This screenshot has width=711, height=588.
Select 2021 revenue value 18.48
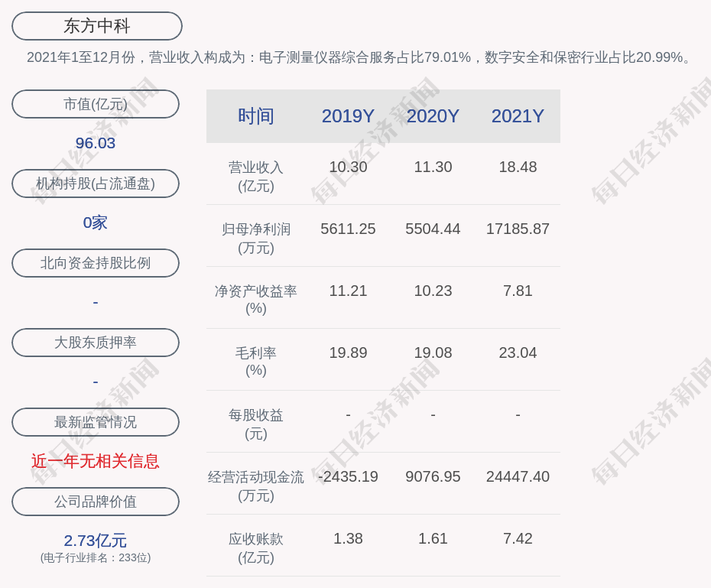pos(518,167)
